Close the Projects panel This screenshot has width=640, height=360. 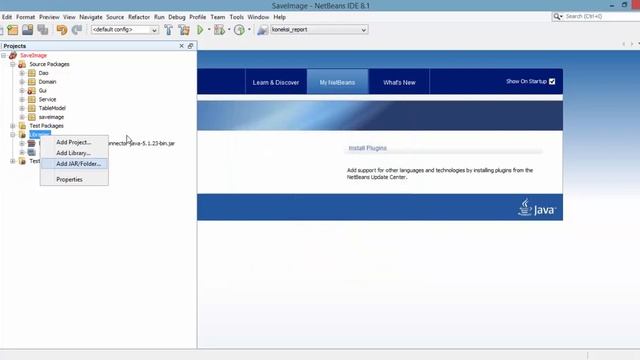[182, 46]
